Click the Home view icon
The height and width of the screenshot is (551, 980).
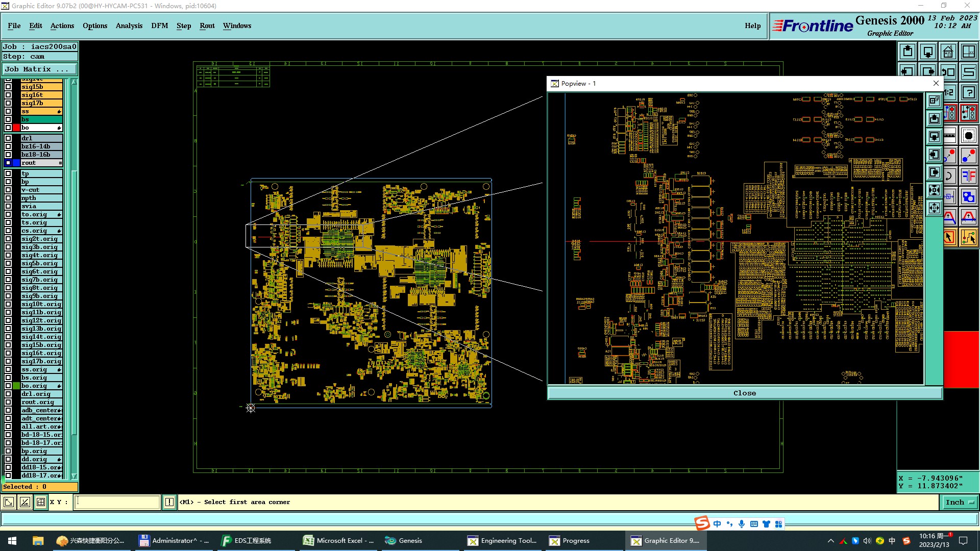(948, 52)
